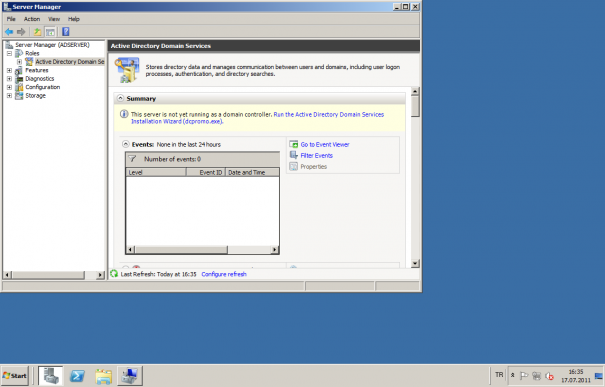The image size is (605, 387).
Task: Click Go to Event Viewer link
Action: coord(325,144)
